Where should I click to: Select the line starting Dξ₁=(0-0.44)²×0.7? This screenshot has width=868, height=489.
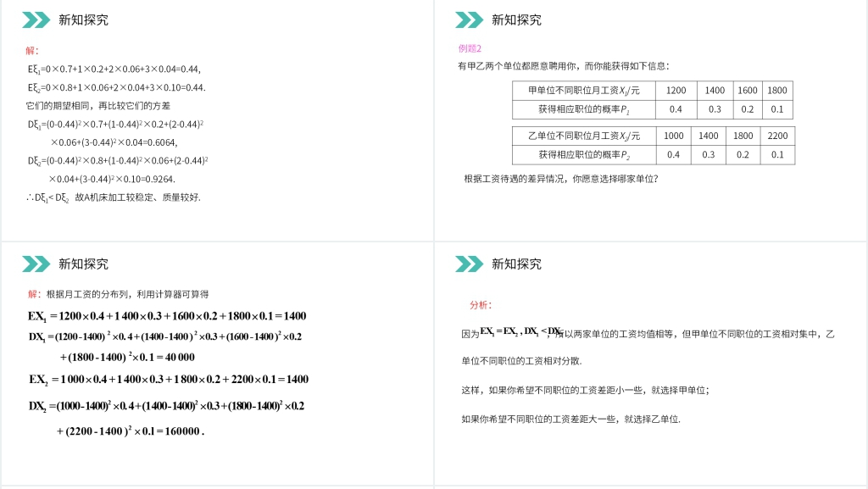click(115, 125)
